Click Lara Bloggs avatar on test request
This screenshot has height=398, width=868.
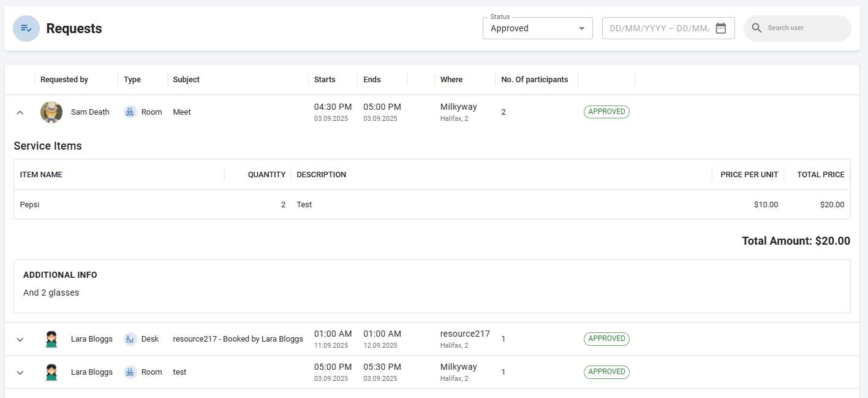click(x=51, y=372)
